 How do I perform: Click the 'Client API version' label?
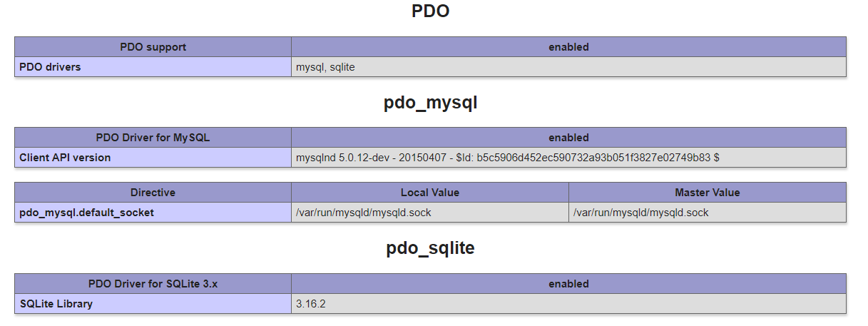click(65, 158)
